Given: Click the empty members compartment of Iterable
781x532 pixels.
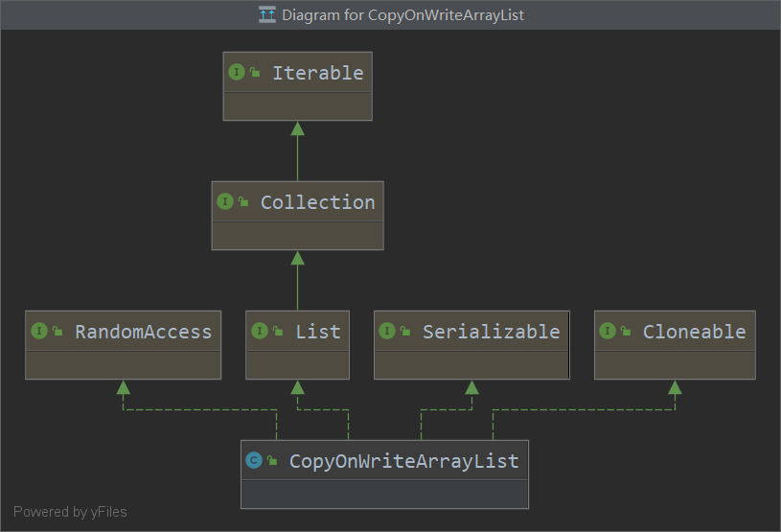Looking at the screenshot, I should coord(297,106).
